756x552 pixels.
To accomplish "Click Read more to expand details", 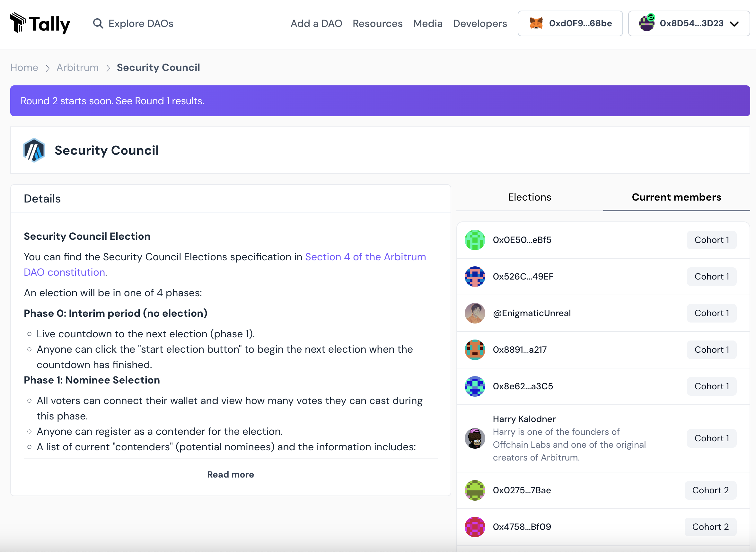I will click(231, 475).
